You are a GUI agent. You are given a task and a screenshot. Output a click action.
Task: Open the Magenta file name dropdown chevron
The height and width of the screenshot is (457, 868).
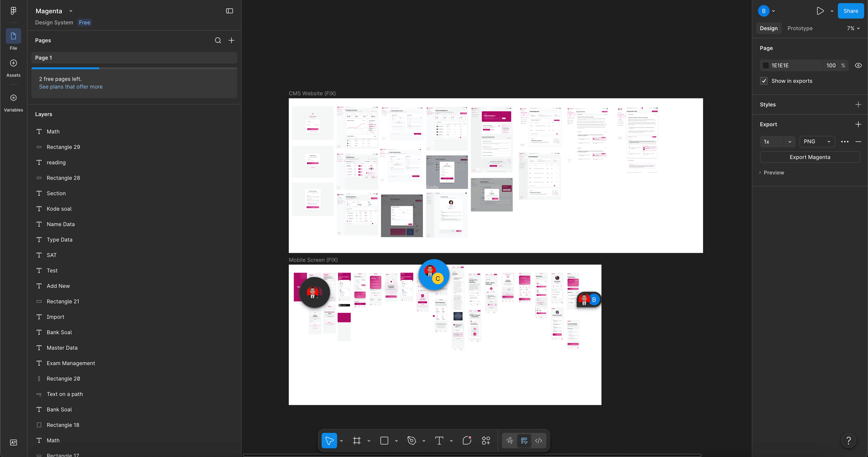[x=71, y=11]
